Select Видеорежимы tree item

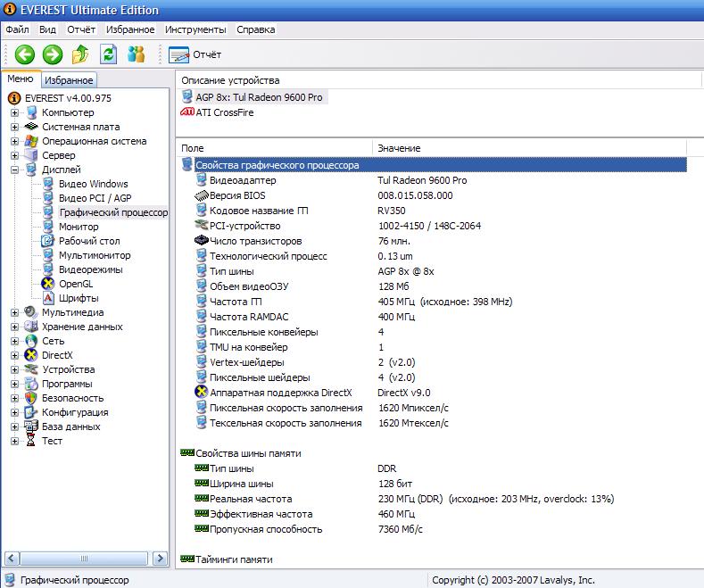point(91,269)
